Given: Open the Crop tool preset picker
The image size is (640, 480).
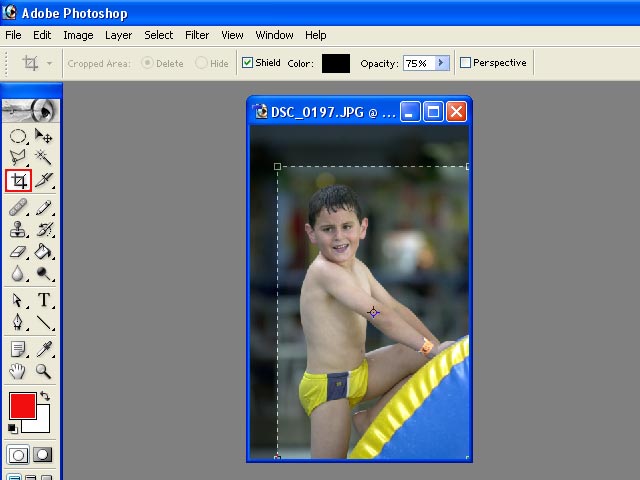Looking at the screenshot, I should pos(49,64).
